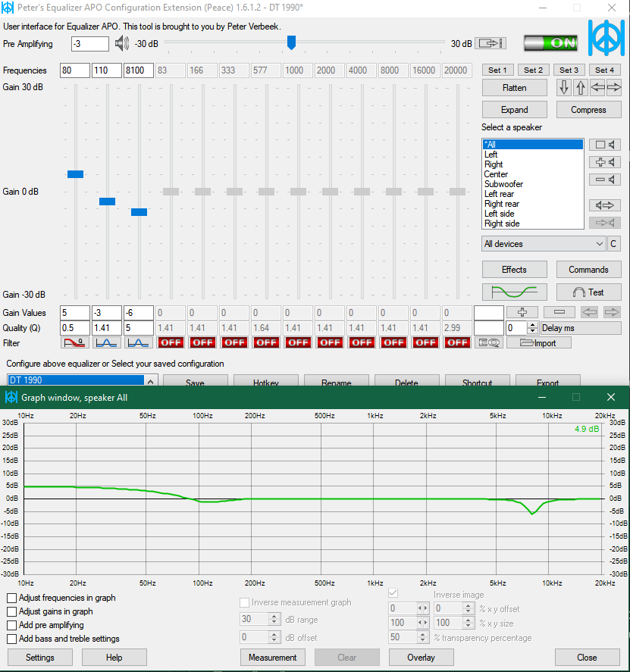Increase transparency percentage spinner
630x672 pixels.
[x=423, y=634]
